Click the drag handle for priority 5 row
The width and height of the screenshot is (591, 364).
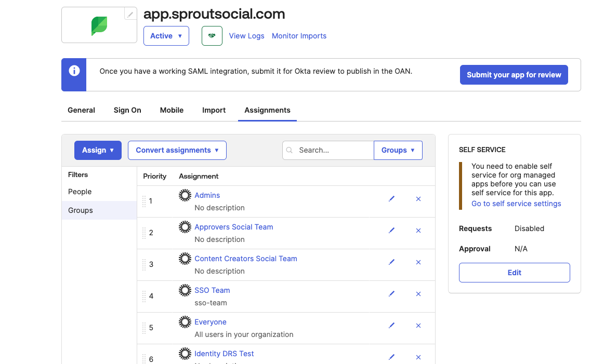144,328
